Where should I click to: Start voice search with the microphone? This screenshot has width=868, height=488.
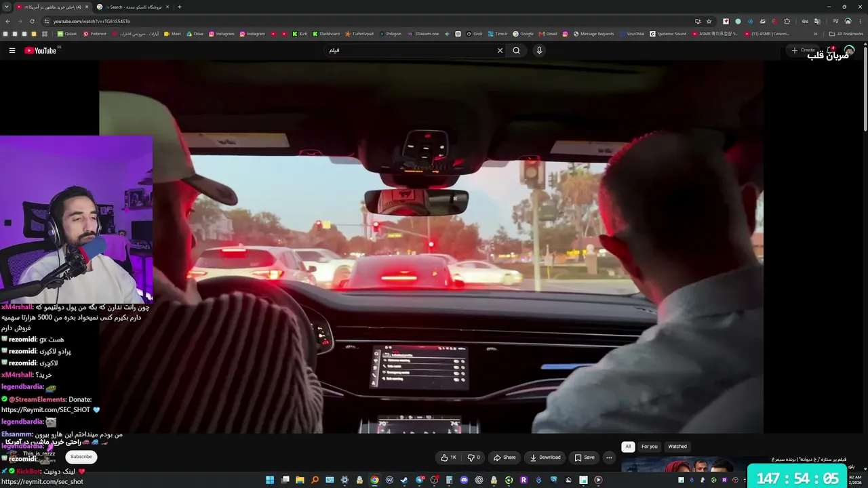[539, 51]
